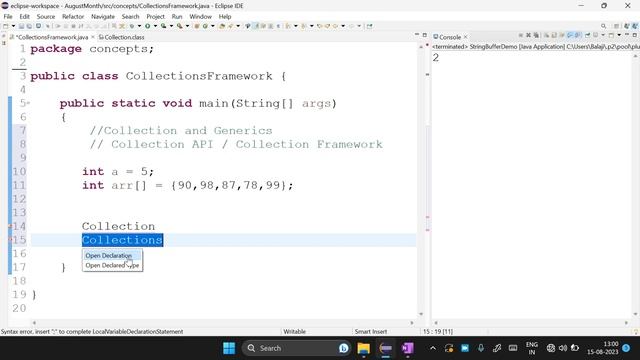Image resolution: width=640 pixels, height=360 pixels.
Task: Minimize the editor area pane
Action: click(x=417, y=35)
